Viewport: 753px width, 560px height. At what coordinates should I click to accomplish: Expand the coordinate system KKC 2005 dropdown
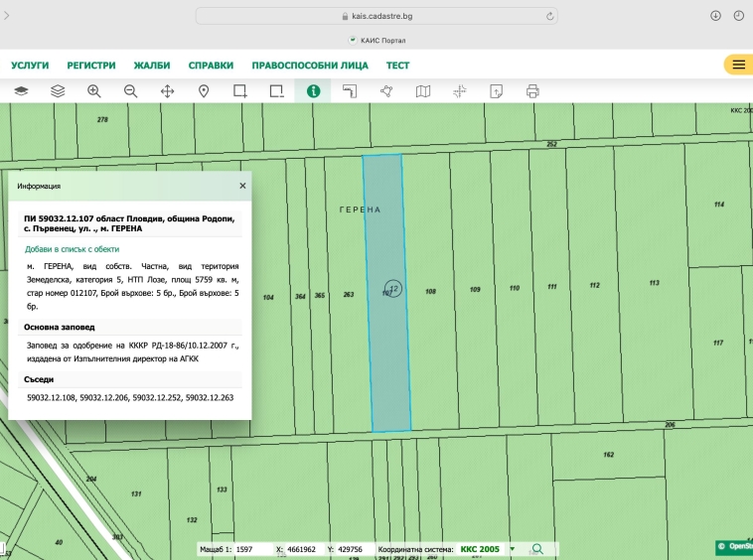point(513,549)
